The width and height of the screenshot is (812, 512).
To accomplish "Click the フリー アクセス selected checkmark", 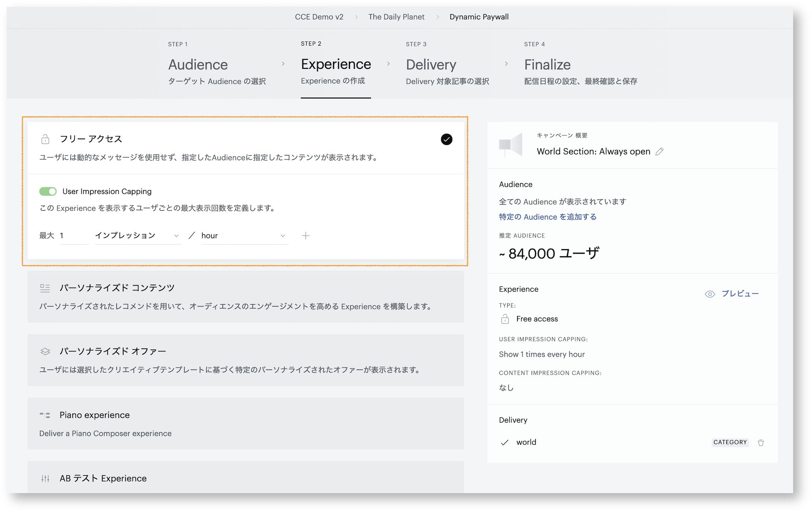I will (446, 139).
